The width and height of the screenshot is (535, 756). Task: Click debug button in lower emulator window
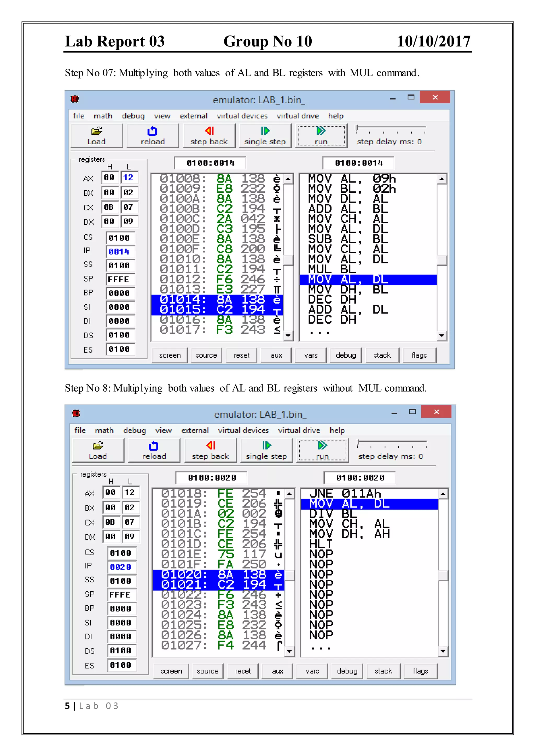347,671
